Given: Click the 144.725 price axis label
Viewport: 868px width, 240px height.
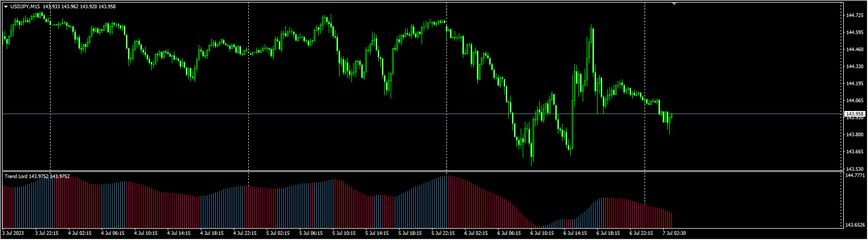Looking at the screenshot, I should [x=855, y=15].
